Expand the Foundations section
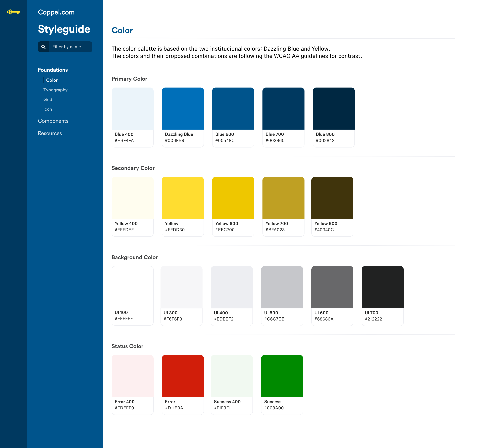This screenshot has width=496, height=448. click(53, 70)
